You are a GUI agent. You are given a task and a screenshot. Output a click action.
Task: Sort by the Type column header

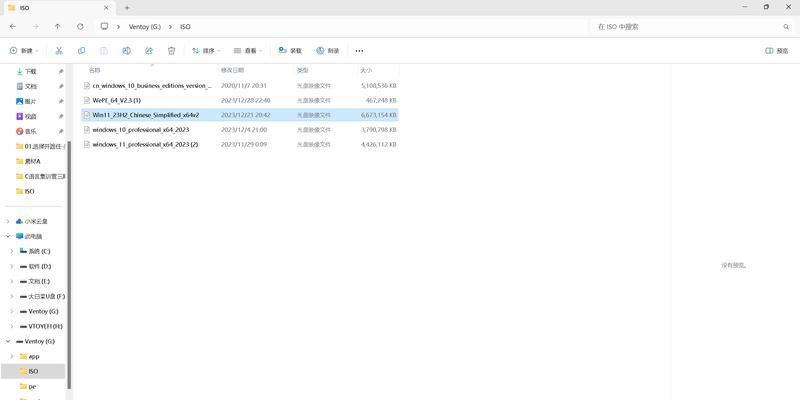point(303,70)
